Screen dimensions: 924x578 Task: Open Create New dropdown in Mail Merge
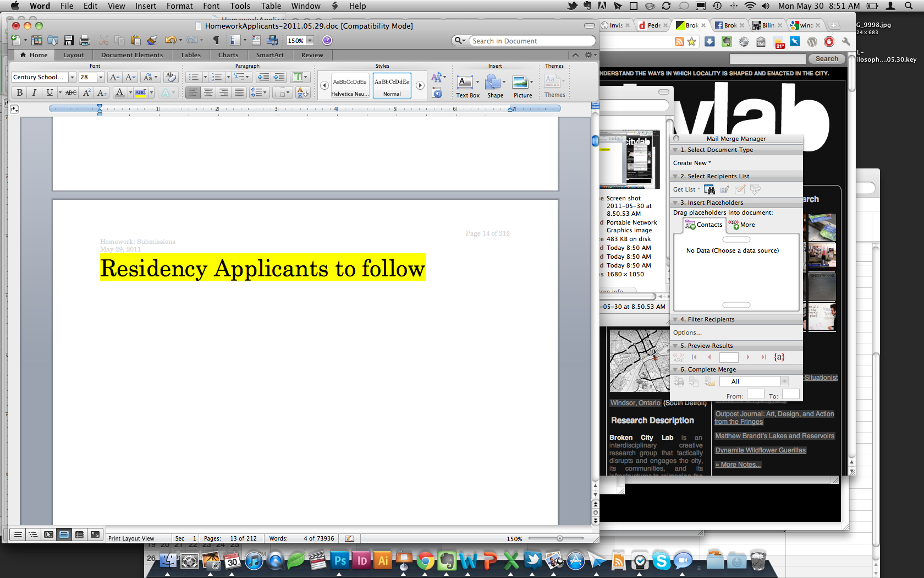coord(692,163)
